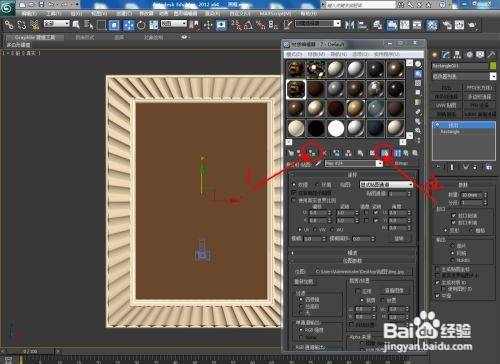Select the Select and Link tool
500x364 pixels.
click(x=9, y=25)
